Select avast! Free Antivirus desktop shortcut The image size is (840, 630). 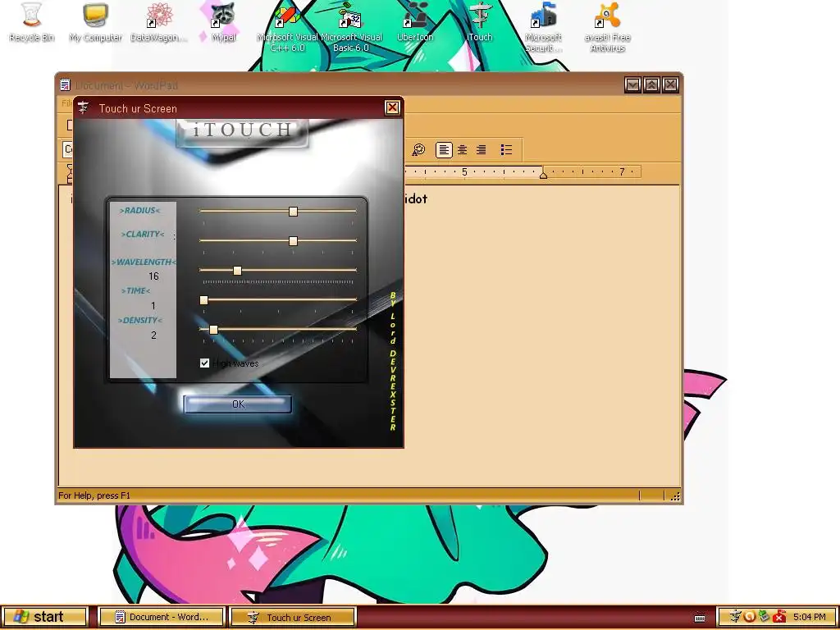607,27
